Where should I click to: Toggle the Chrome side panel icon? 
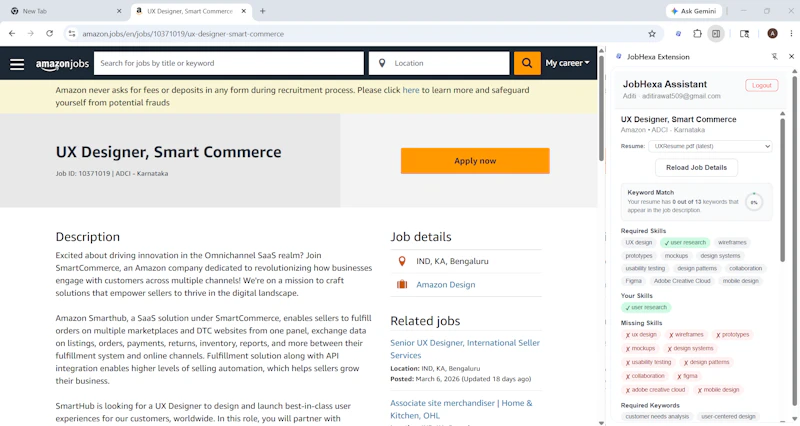[716, 34]
